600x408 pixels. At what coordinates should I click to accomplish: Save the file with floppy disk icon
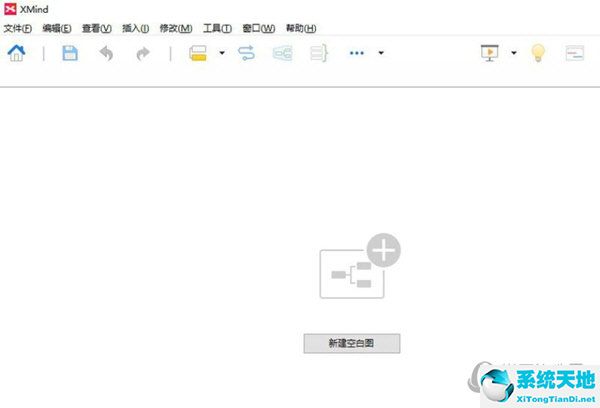pos(70,53)
